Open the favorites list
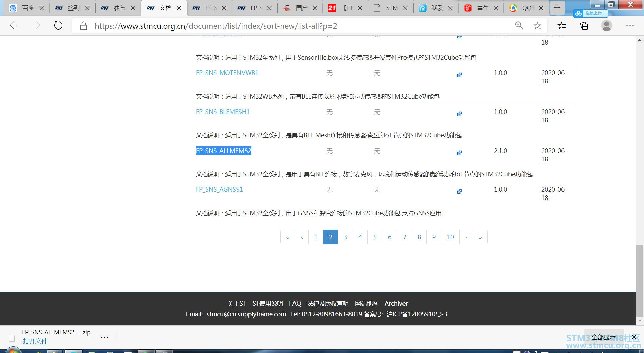The width and height of the screenshot is (644, 353). [x=561, y=26]
